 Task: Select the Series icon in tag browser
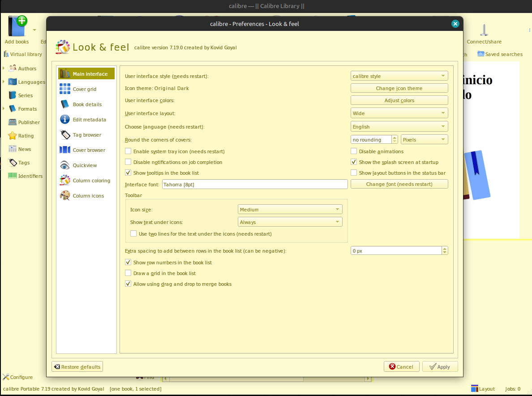click(x=13, y=95)
